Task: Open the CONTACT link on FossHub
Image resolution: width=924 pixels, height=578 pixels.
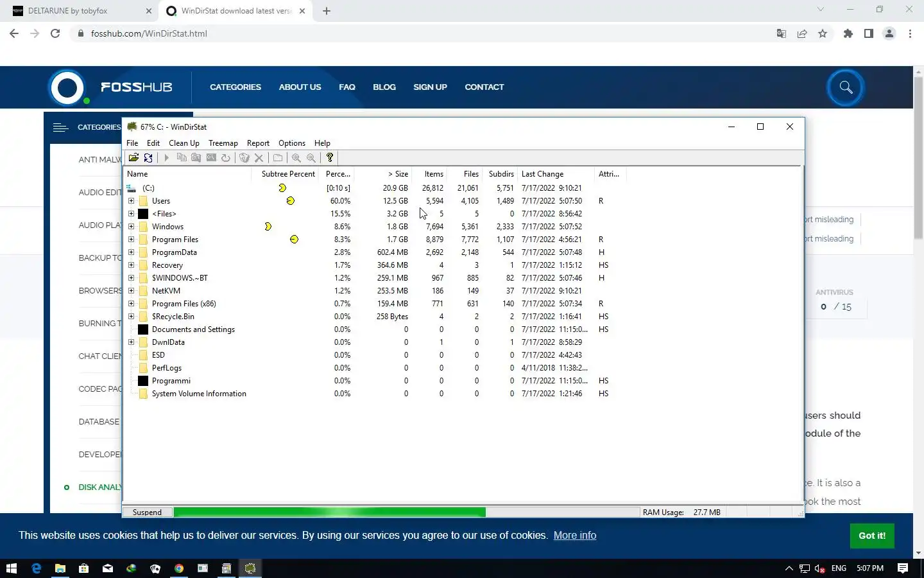Action: click(x=484, y=87)
